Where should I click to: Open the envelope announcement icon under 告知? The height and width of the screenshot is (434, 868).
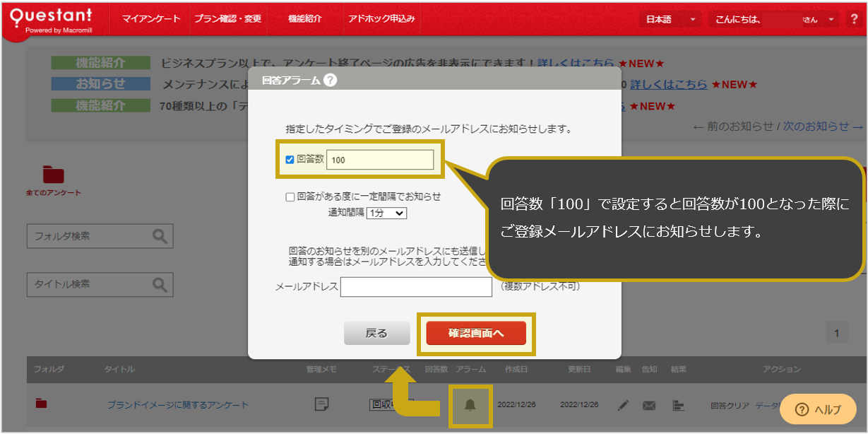650,405
